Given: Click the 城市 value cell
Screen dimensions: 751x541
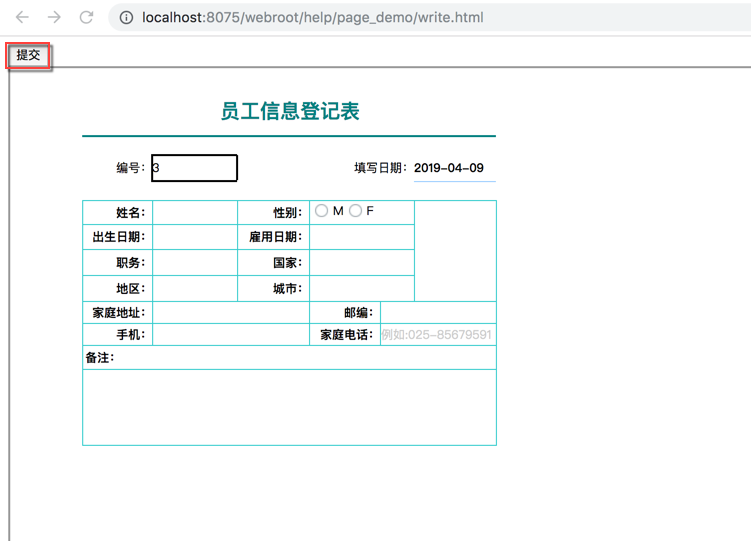Looking at the screenshot, I should click(x=362, y=289).
